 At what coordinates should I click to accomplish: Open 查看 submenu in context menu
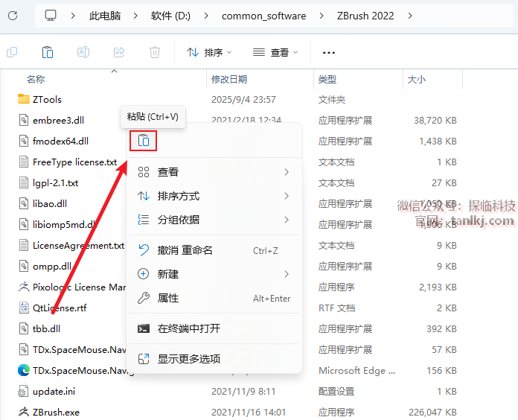coord(214,172)
